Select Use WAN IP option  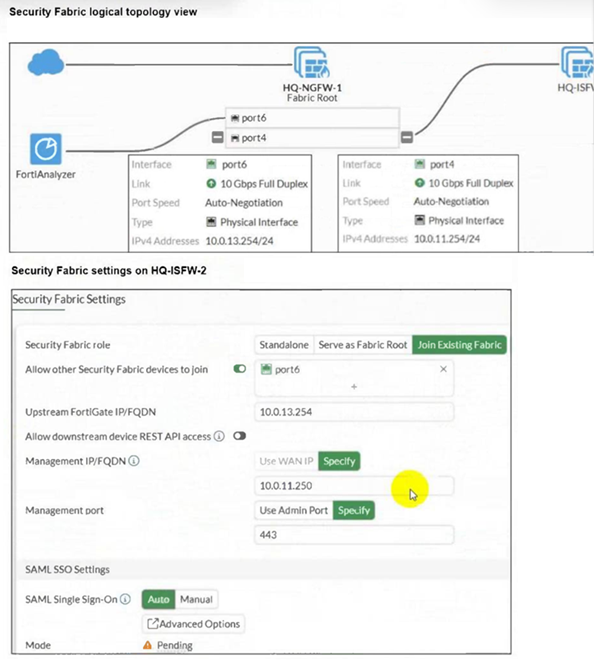(286, 461)
